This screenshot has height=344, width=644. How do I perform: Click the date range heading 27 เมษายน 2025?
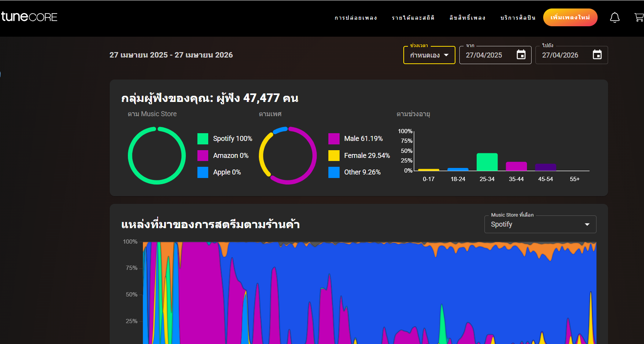[x=171, y=55]
